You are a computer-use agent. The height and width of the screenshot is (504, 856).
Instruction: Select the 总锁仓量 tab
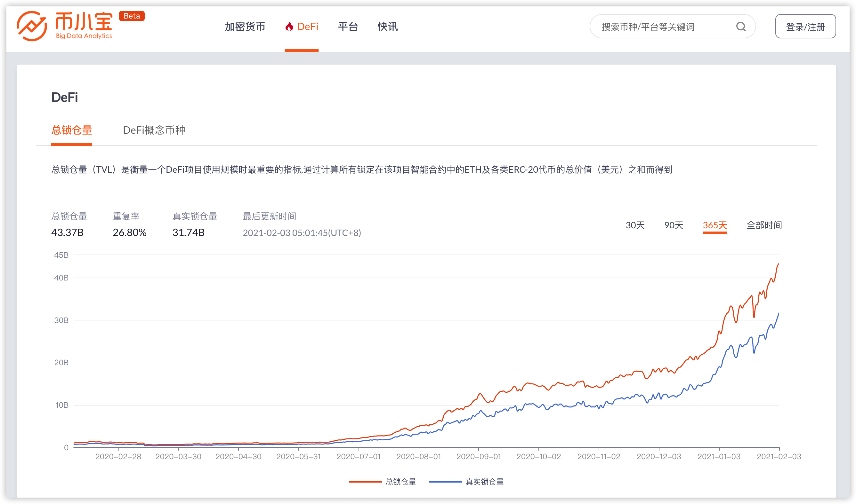click(x=72, y=130)
